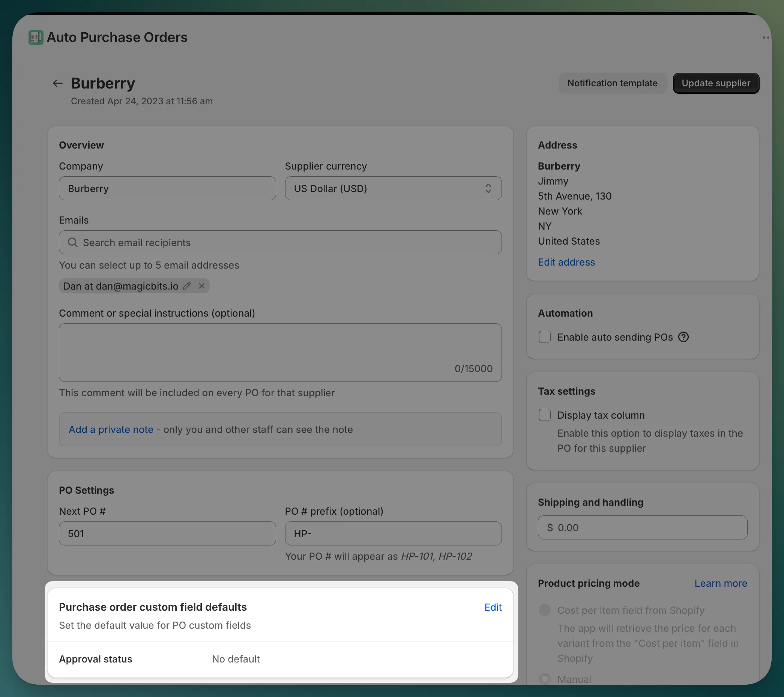Click Add a private note link
The image size is (784, 697).
111,430
